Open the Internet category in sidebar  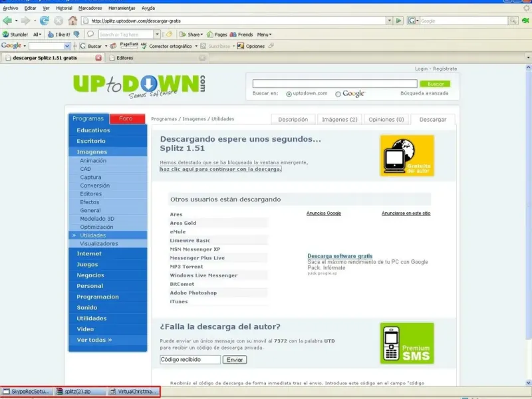coord(89,253)
